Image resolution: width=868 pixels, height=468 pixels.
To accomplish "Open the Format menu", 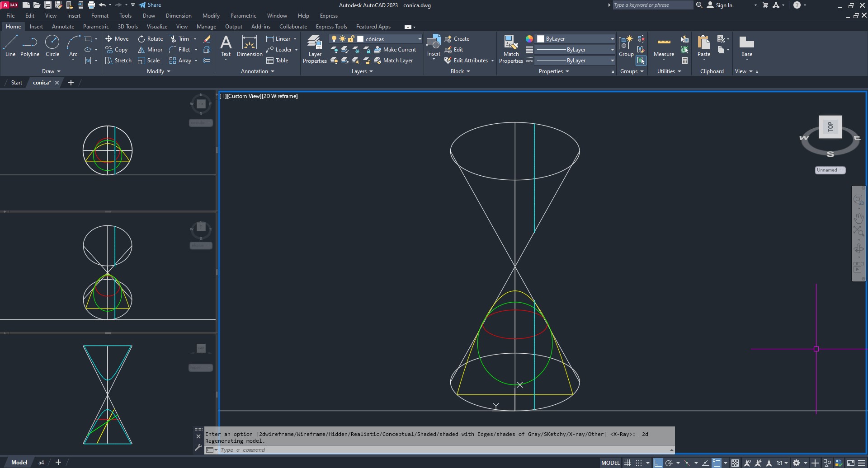I will click(99, 16).
